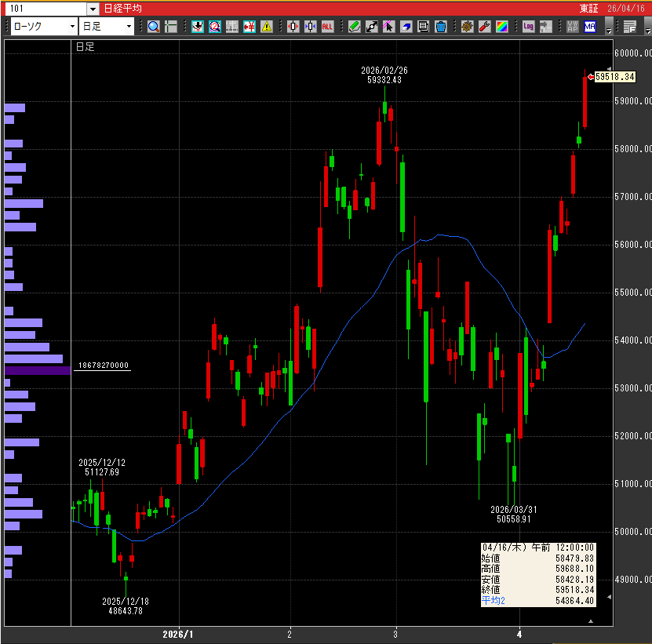
Task: Click the 終値 59518.34 row
Action: 538,590
